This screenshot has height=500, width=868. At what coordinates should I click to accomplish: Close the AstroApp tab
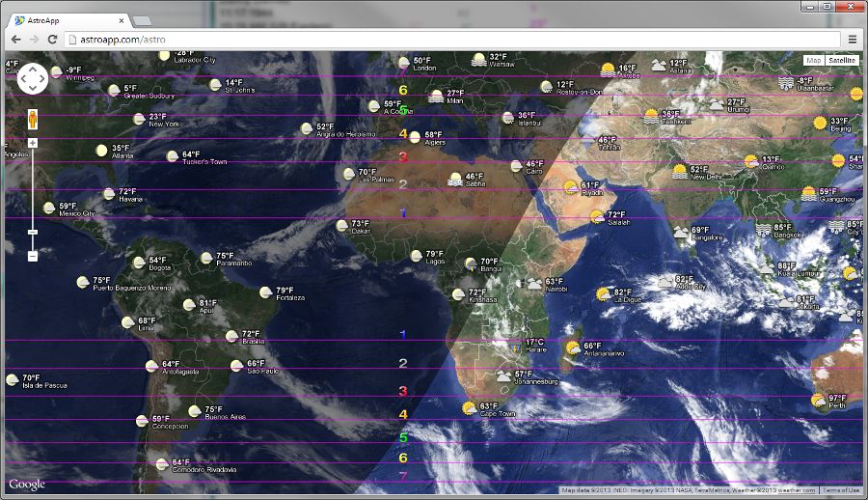120,19
